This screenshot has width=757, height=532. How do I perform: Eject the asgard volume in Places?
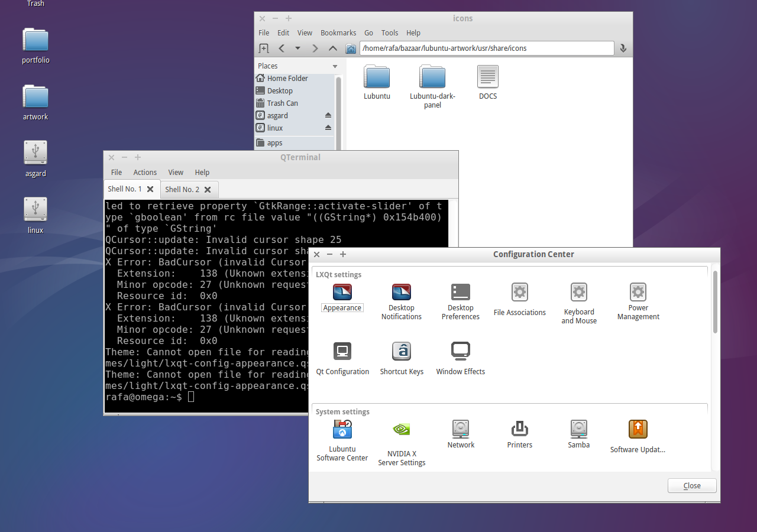coord(328,115)
